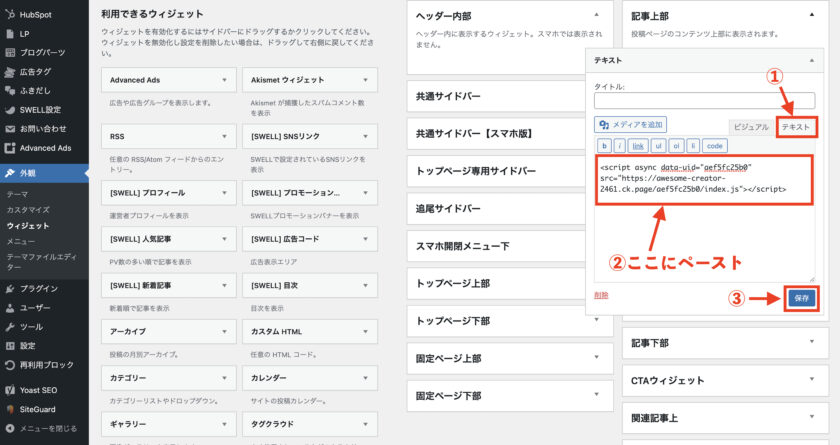The width and height of the screenshot is (840, 445).
Task: Select [SWELL] 人気記事 widget
Action: tap(169, 239)
